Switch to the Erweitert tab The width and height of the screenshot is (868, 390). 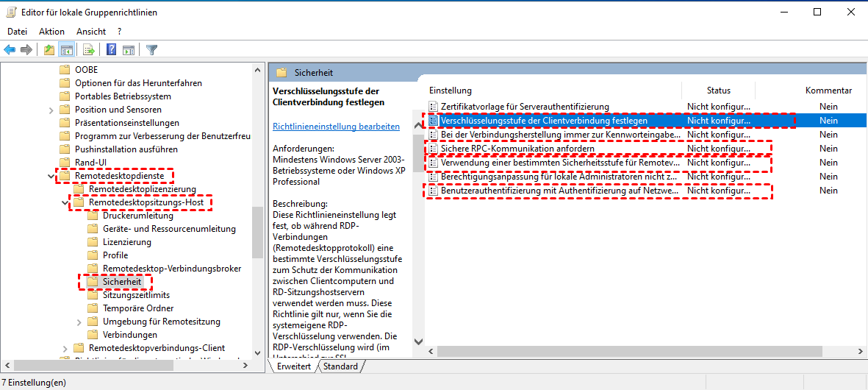[294, 366]
